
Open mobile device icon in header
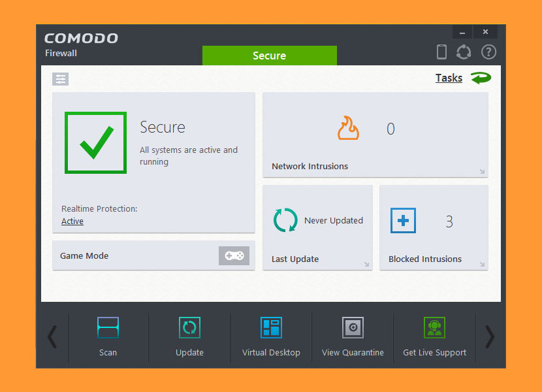click(441, 52)
